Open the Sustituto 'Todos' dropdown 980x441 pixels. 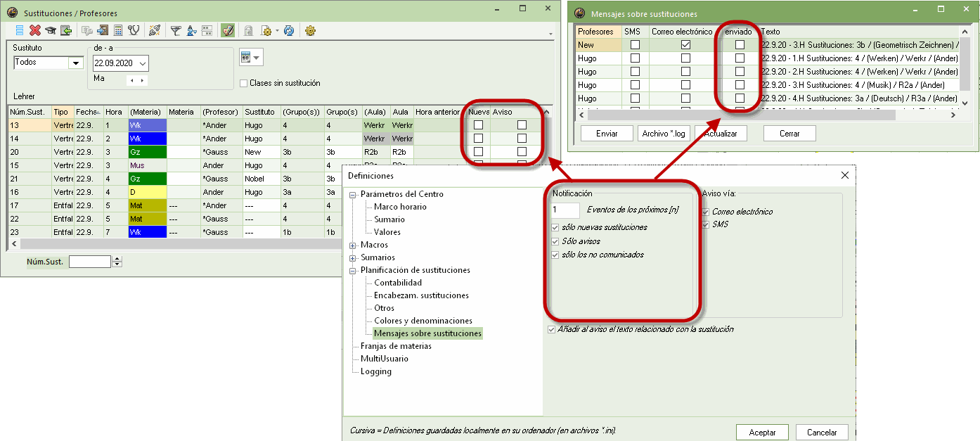(x=75, y=63)
